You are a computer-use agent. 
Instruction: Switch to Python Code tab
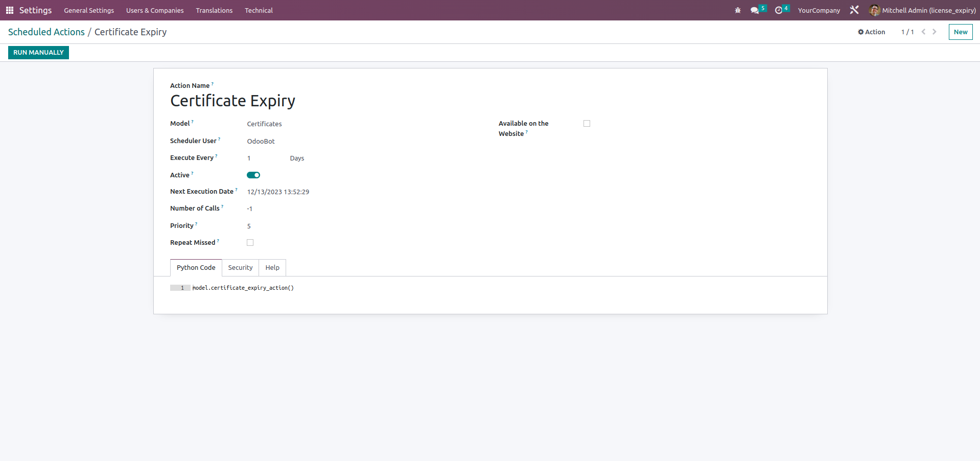click(196, 268)
